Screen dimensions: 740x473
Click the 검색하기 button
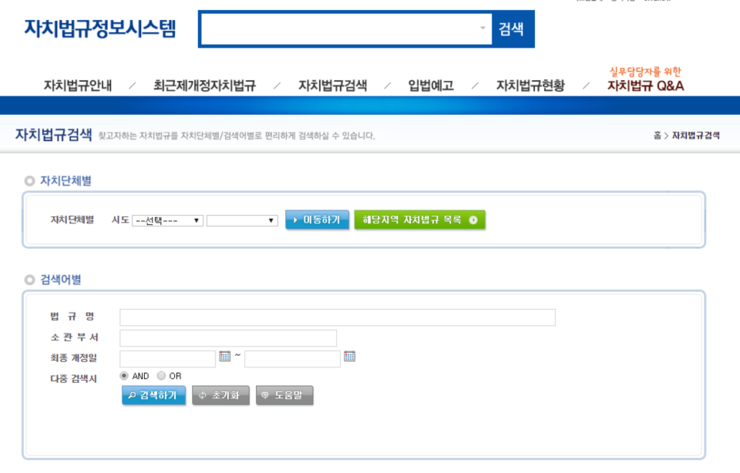[x=154, y=395]
